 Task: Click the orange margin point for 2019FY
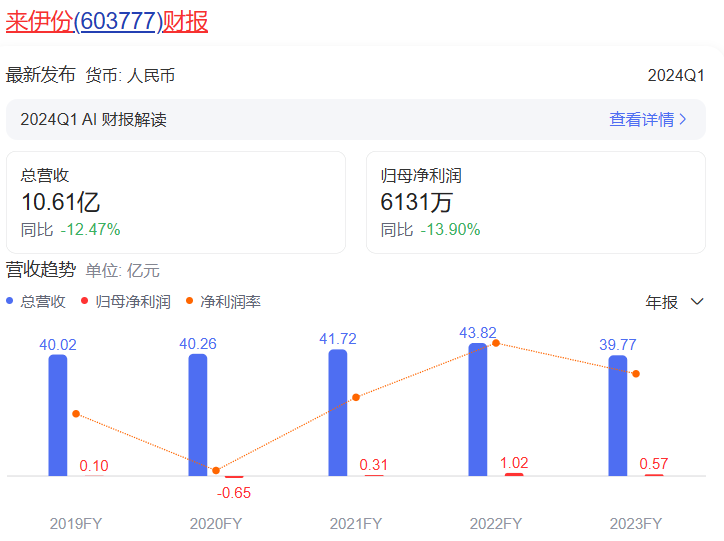coord(76,414)
